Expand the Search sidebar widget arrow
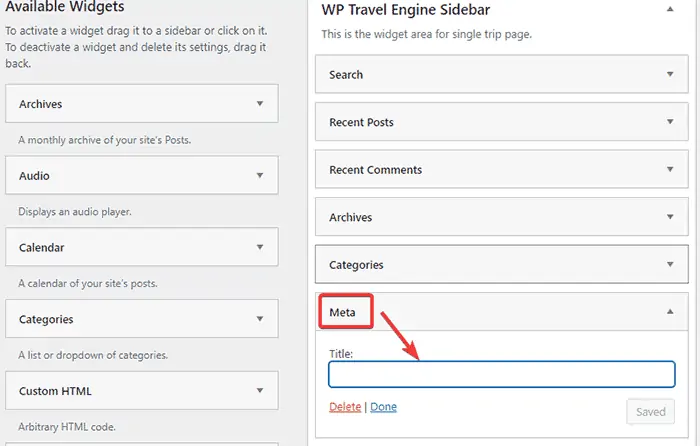The width and height of the screenshot is (700, 446). tap(669, 74)
